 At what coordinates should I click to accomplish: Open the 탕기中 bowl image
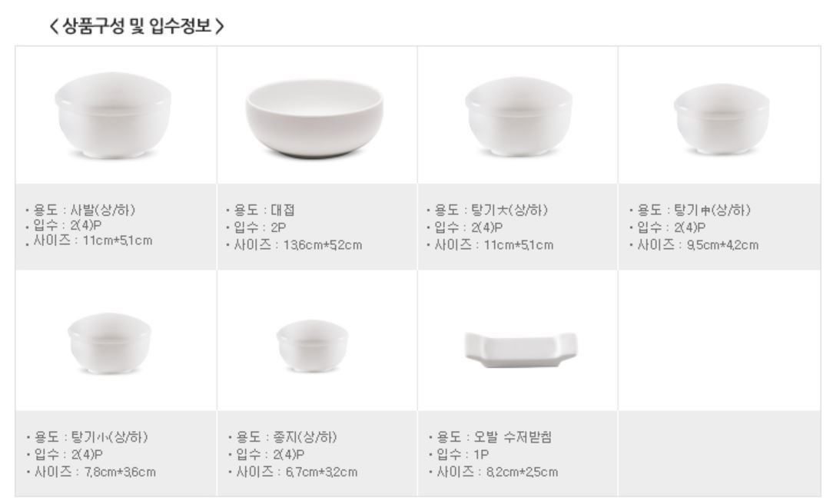click(721, 116)
